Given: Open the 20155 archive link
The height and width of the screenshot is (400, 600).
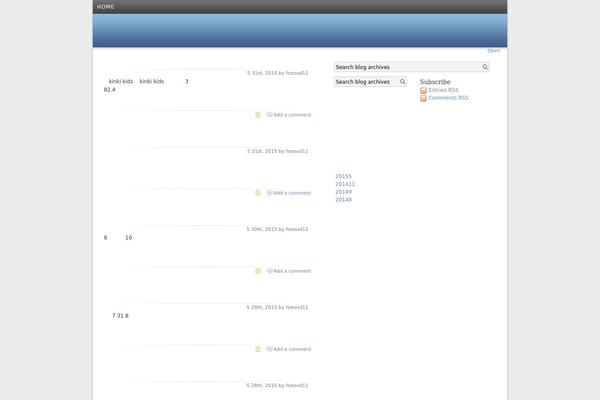Looking at the screenshot, I should point(343,176).
